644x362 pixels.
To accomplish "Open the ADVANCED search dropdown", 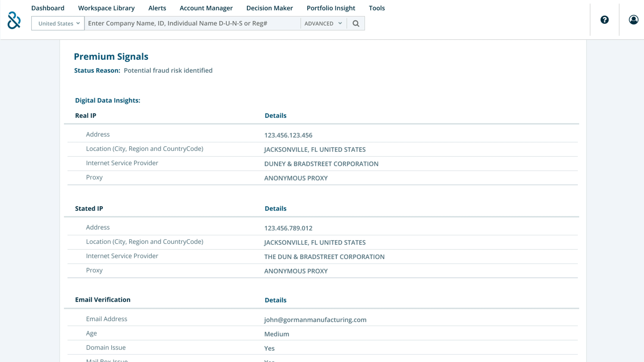I will 323,24.
